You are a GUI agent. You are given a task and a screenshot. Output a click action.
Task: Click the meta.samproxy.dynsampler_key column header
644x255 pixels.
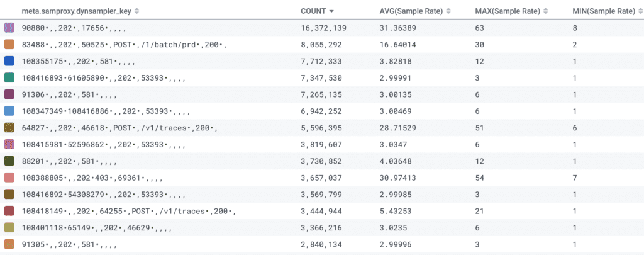point(76,11)
